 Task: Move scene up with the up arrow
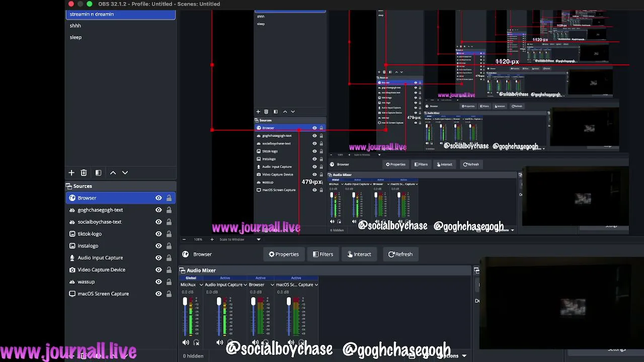113,172
